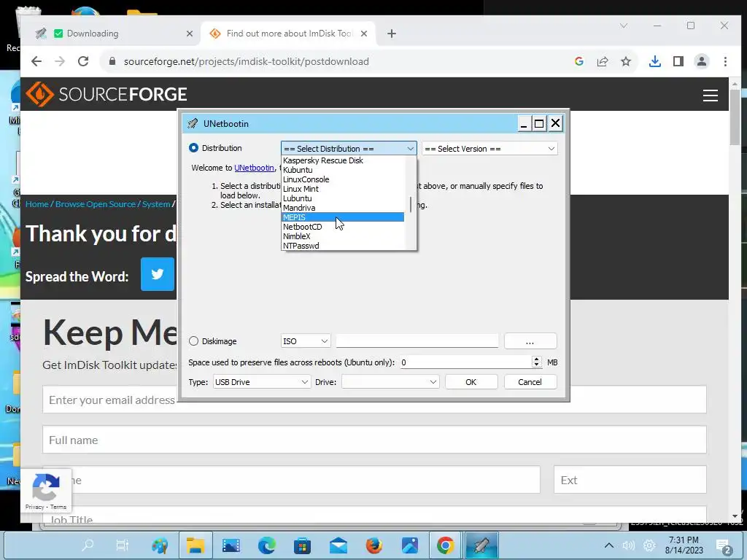
Task: Close the Downloading tab
Action: [190, 34]
